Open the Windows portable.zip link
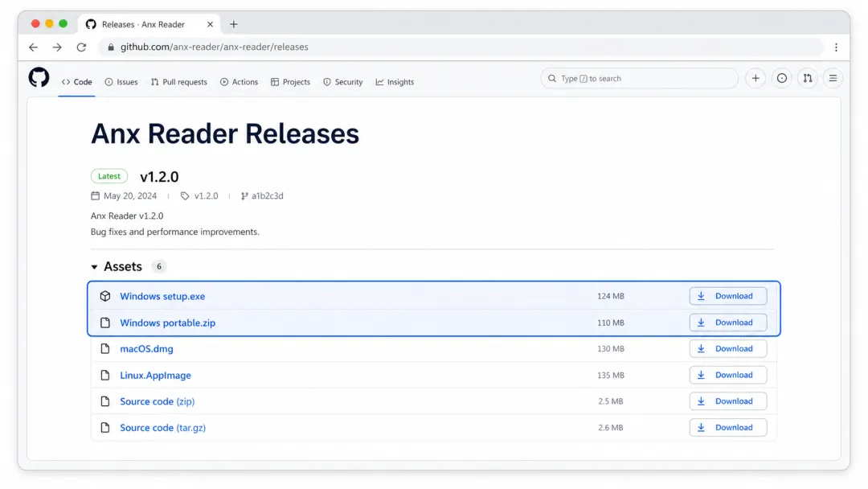The width and height of the screenshot is (868, 489). coord(168,323)
